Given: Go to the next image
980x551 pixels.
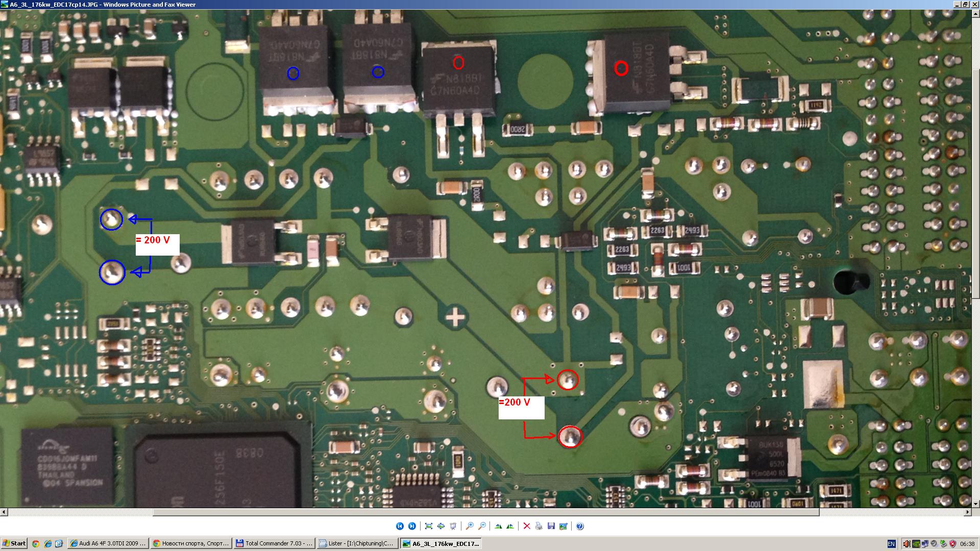Looking at the screenshot, I should (x=412, y=526).
